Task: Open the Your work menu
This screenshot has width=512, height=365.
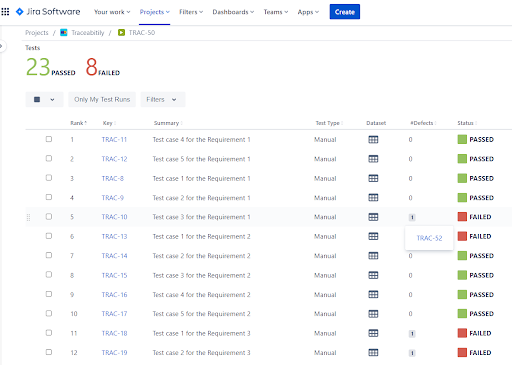Action: pos(112,12)
